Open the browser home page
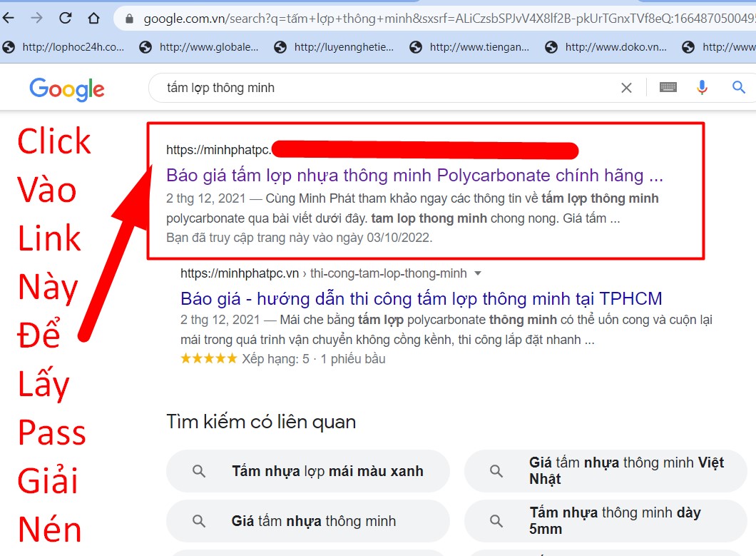 pyautogui.click(x=93, y=19)
